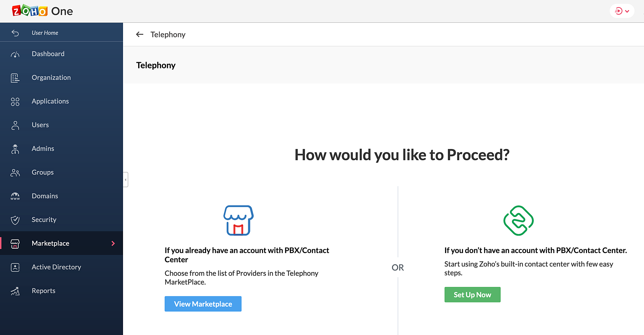
Task: Collapse the sidebar with the handle
Action: pos(126,180)
